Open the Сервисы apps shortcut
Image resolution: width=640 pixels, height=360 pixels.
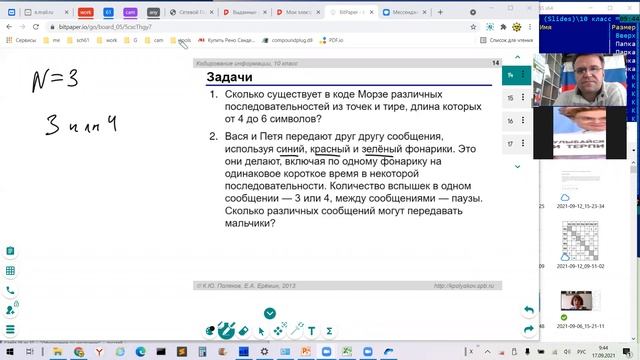(x=21, y=40)
